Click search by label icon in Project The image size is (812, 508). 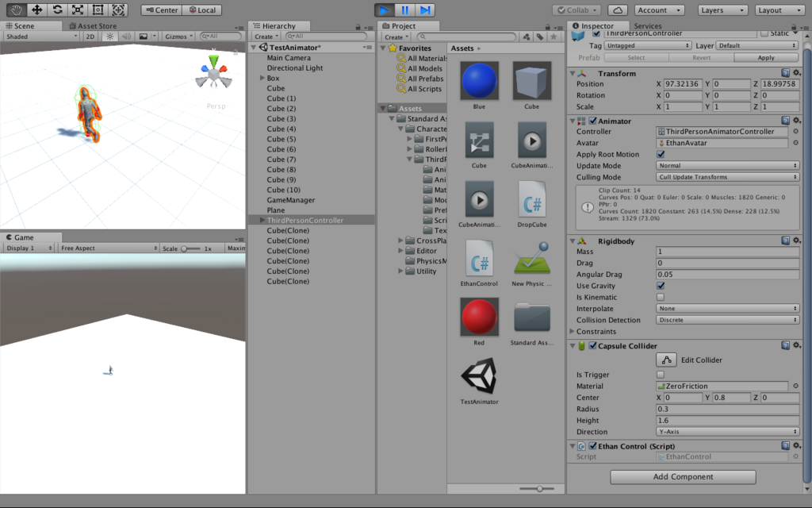coord(540,37)
